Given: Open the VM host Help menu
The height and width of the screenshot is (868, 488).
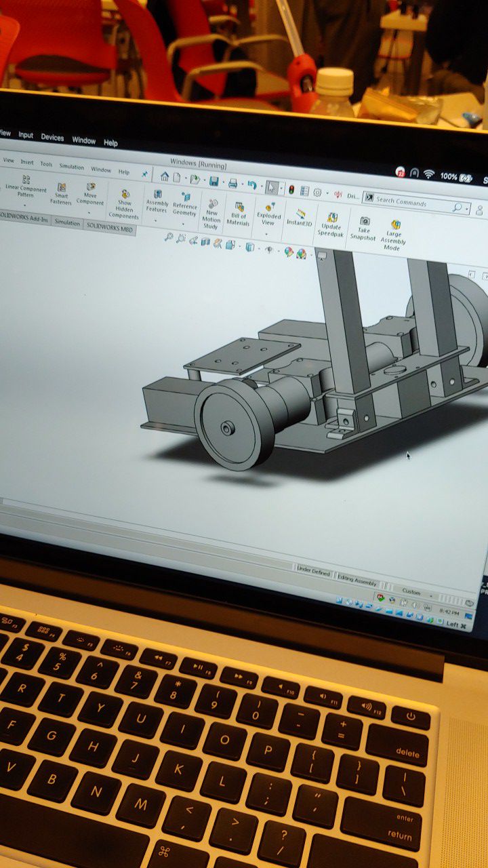Looking at the screenshot, I should click(x=110, y=142).
